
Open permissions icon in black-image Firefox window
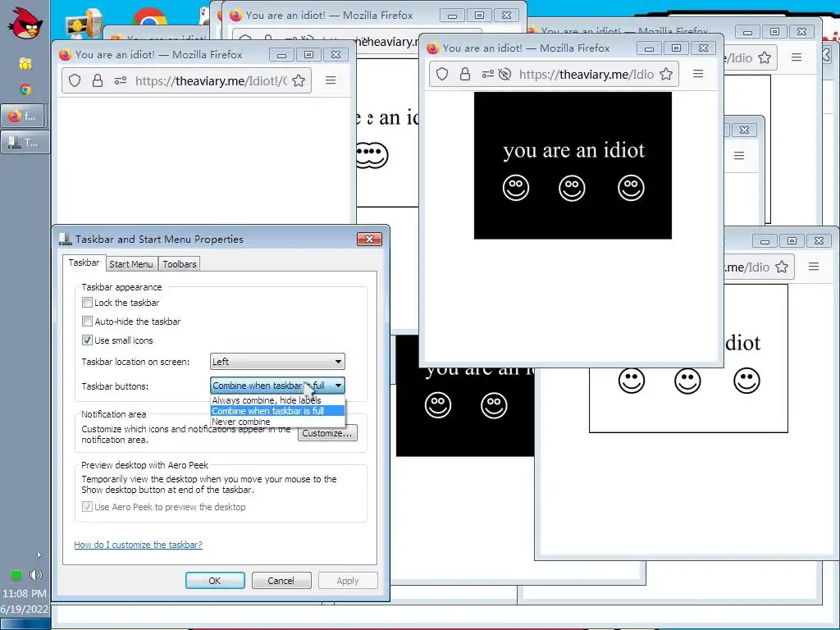[x=487, y=75]
